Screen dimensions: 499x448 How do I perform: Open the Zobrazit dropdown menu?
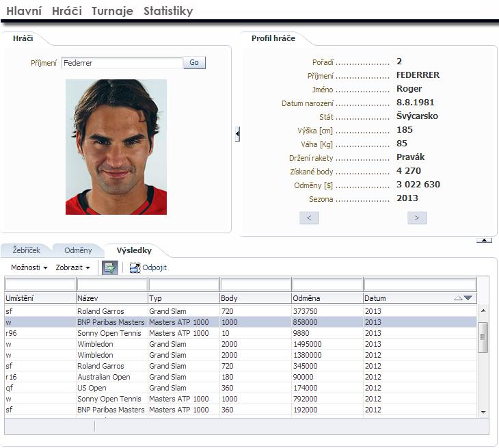(72, 267)
